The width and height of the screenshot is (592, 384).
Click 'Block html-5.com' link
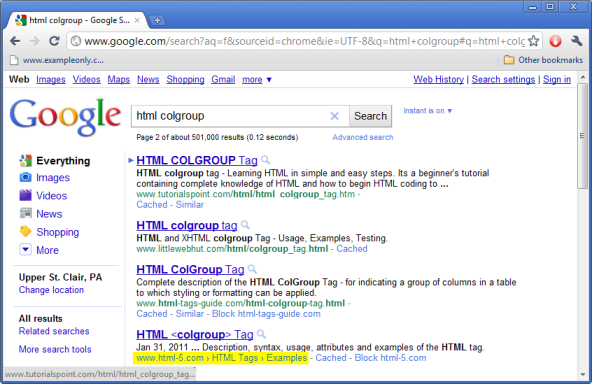coord(390,358)
